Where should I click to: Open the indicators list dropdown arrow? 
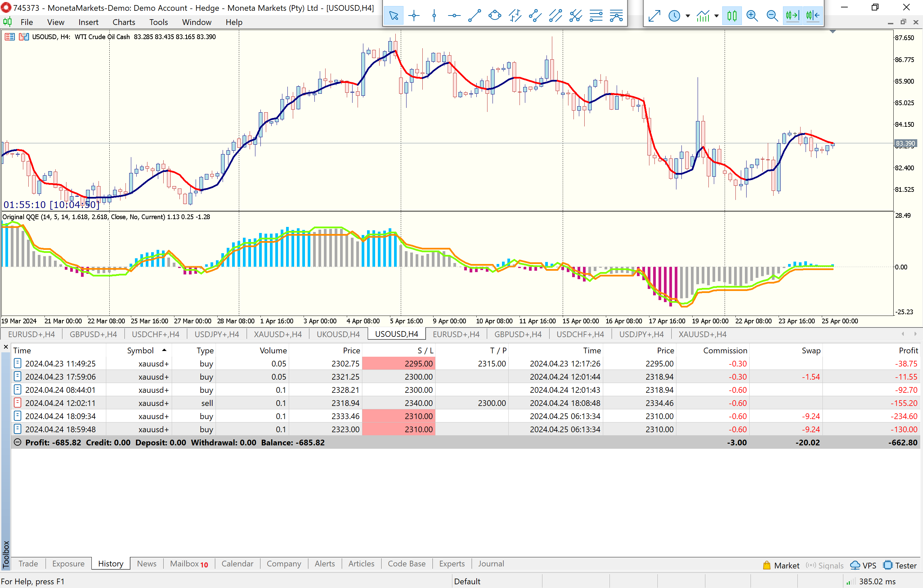click(717, 16)
